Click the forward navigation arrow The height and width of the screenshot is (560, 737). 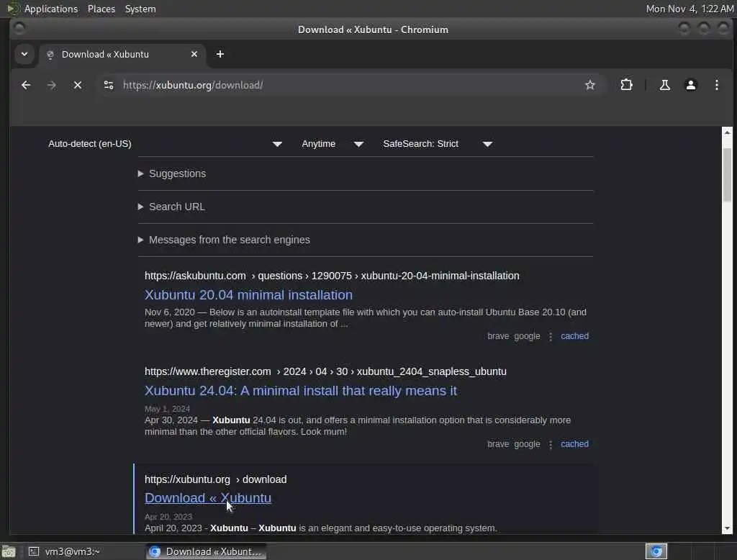(x=52, y=85)
